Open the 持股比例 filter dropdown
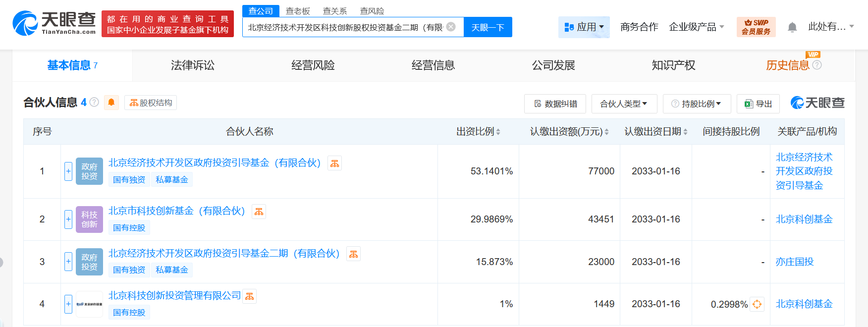Image resolution: width=868 pixels, height=327 pixels. [697, 104]
